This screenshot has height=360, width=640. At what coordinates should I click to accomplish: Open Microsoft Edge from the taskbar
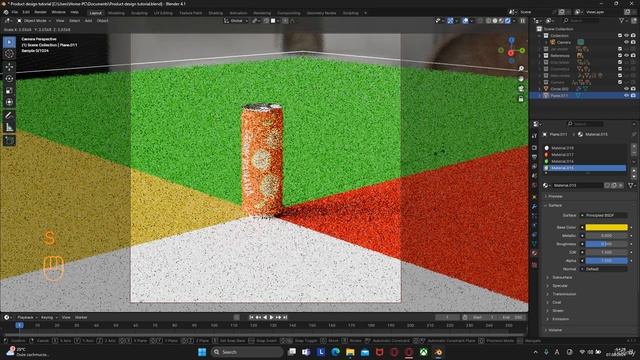coord(336,352)
